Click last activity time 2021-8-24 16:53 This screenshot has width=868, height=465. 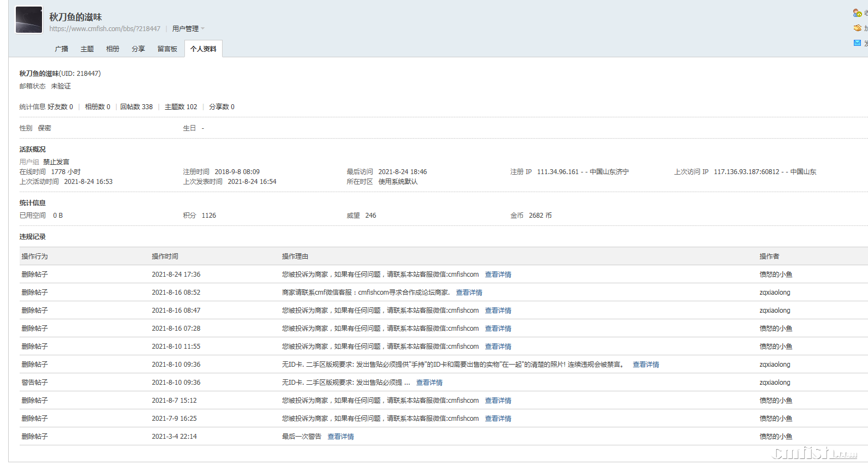tap(88, 182)
